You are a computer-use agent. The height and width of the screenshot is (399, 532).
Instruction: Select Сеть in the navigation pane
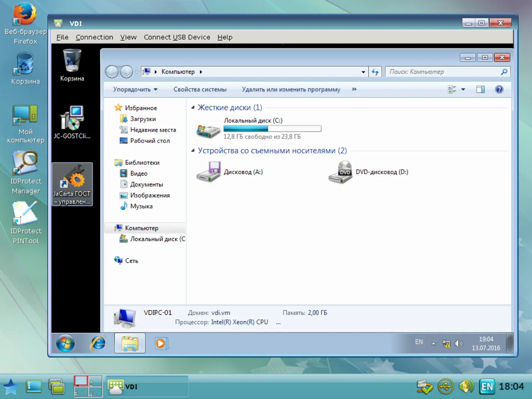[x=126, y=261]
